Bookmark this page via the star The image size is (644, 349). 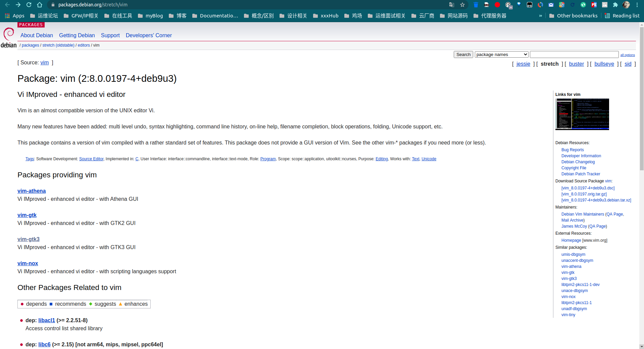tap(462, 5)
